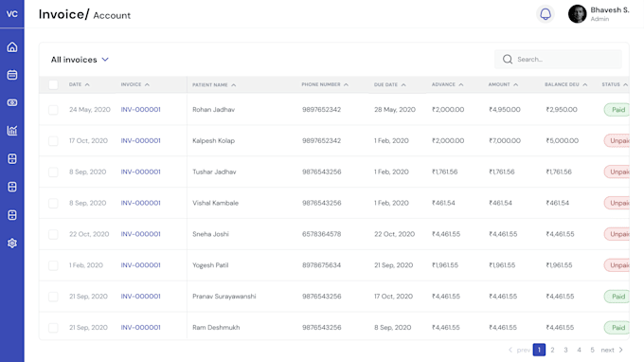Image resolution: width=644 pixels, height=362 pixels.
Task: Click the due date 28 May, 2020
Action: 395,110
